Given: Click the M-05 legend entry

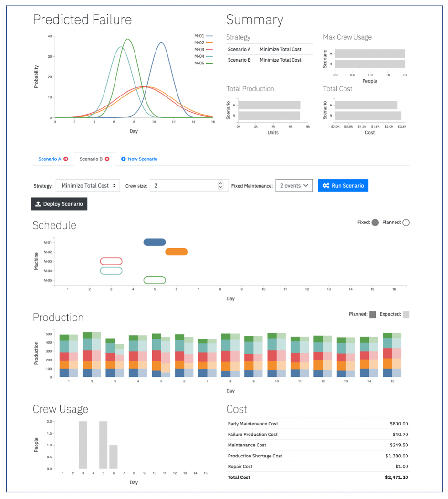Looking at the screenshot, I should click(x=204, y=63).
